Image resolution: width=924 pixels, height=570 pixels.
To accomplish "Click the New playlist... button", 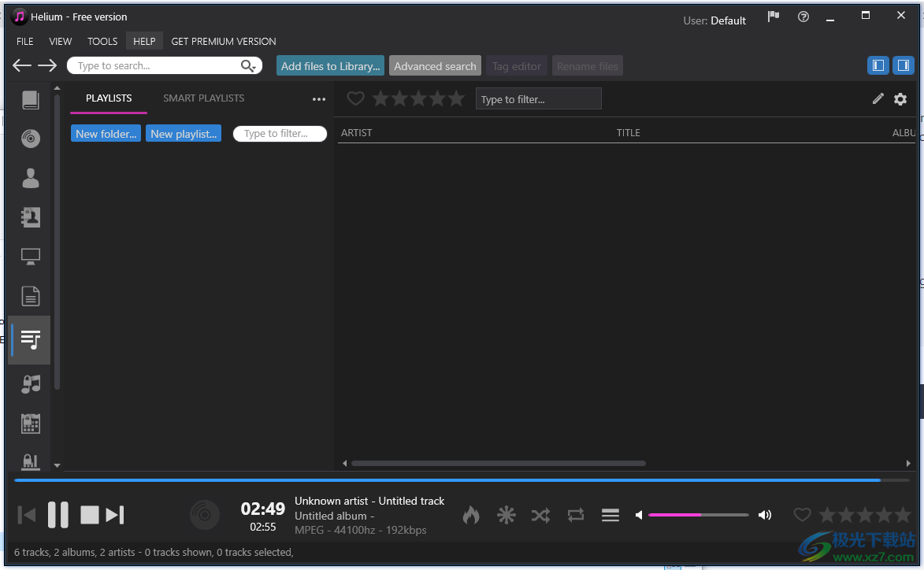I will click(184, 134).
